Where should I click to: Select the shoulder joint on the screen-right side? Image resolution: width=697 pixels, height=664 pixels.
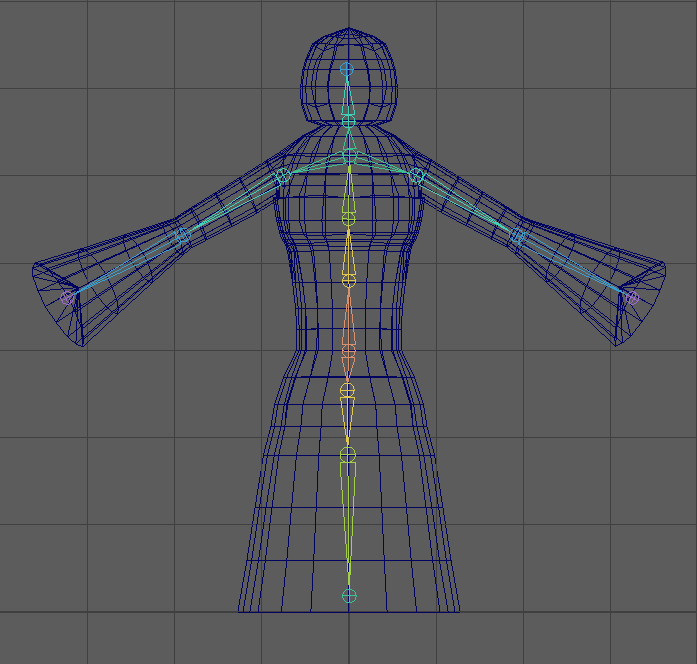pos(416,176)
